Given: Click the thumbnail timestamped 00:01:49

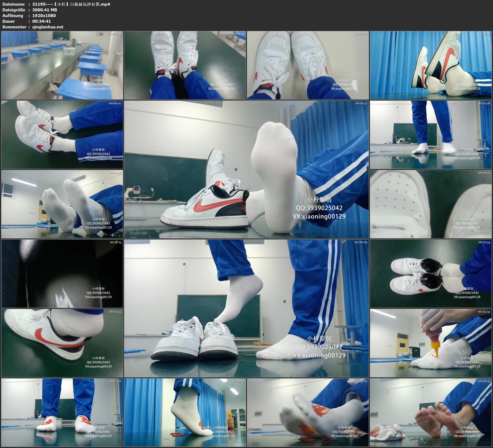Looking at the screenshot, I should [x=62, y=65].
